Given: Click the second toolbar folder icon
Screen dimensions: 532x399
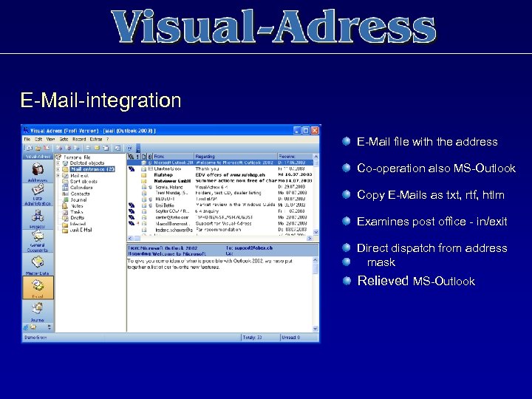Looking at the screenshot, I should click(x=38, y=148).
